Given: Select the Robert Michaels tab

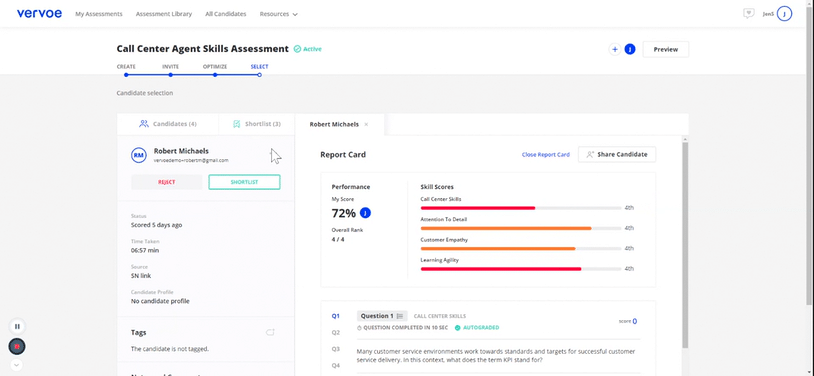Looking at the screenshot, I should pyautogui.click(x=334, y=125).
